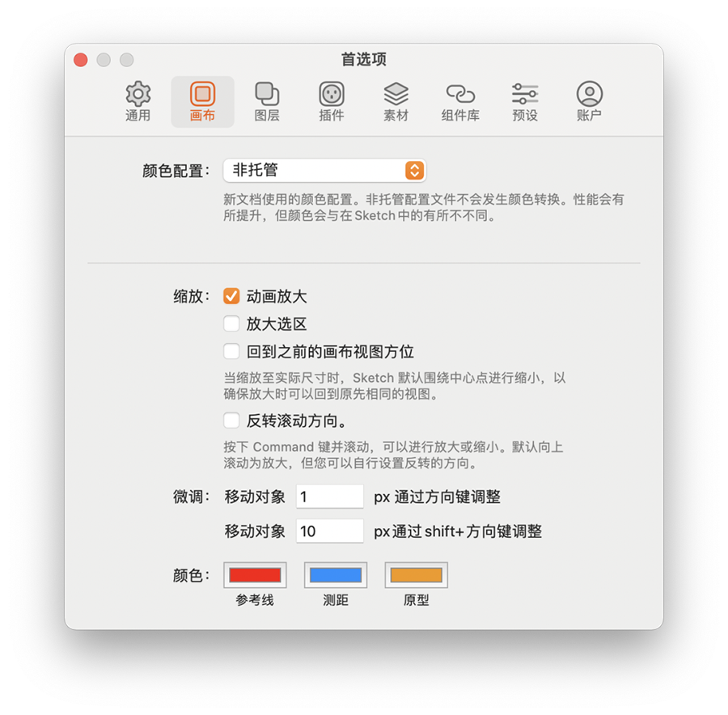The image size is (728, 715).
Task: Pick the red 参考线 guide color swatch
Action: [x=255, y=575]
